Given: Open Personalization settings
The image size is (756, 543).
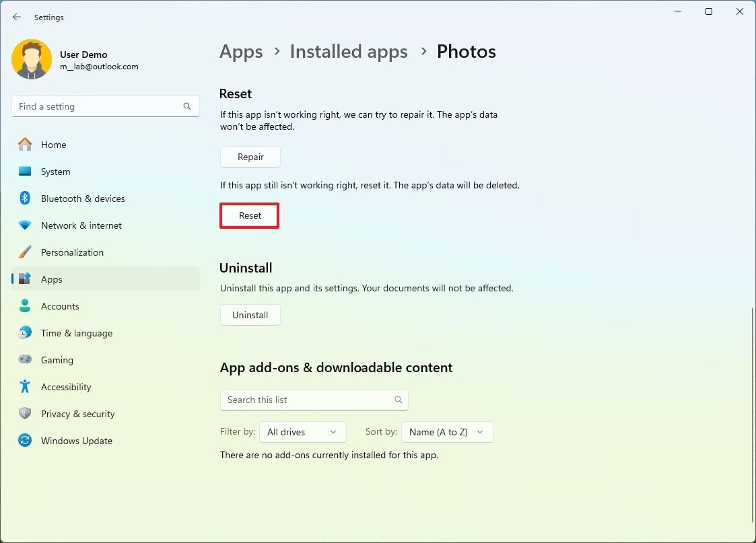Looking at the screenshot, I should coord(106,252).
